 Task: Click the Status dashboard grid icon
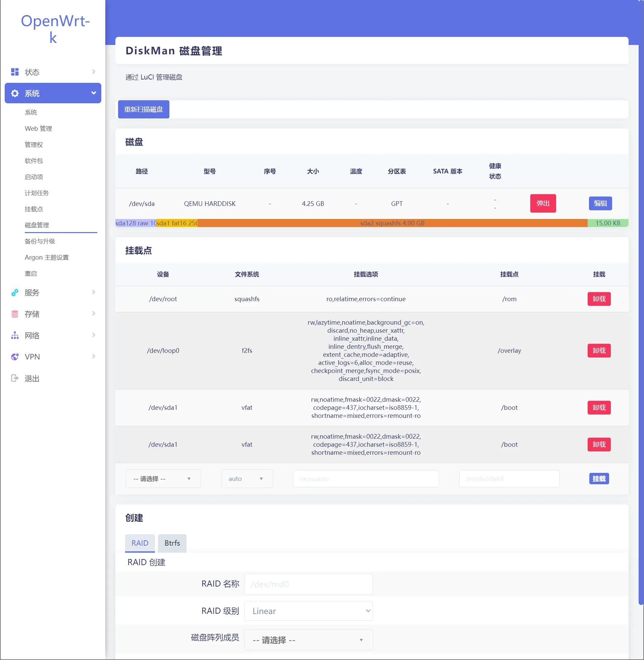tap(14, 72)
